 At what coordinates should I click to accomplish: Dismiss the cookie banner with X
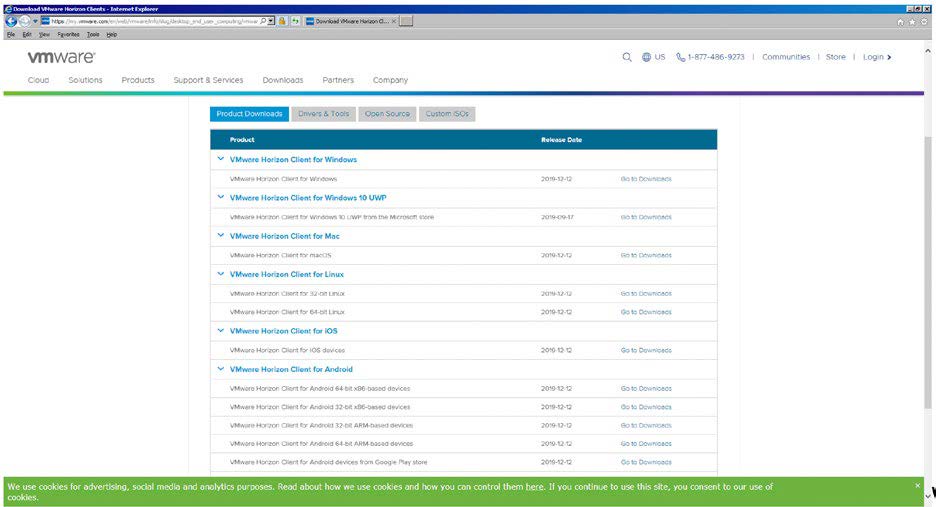point(917,486)
